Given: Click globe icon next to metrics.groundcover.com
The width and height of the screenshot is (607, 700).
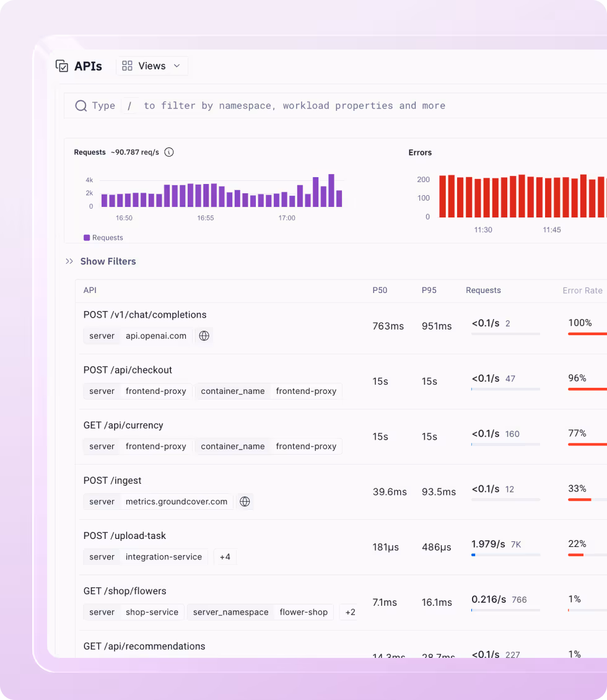Looking at the screenshot, I should (x=245, y=502).
